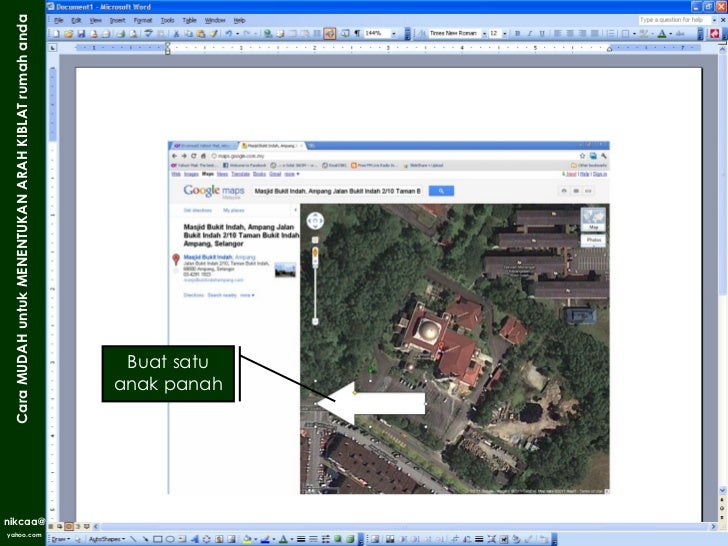Screen dimensions: 728x546
Task: Click in the 'Type a question for help' box
Action: (673, 20)
